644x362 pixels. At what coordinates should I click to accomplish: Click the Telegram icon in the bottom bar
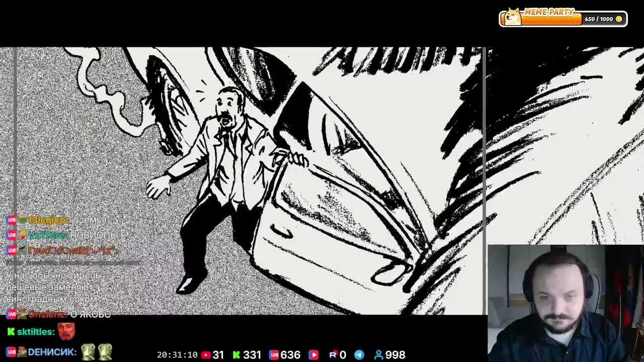click(359, 355)
